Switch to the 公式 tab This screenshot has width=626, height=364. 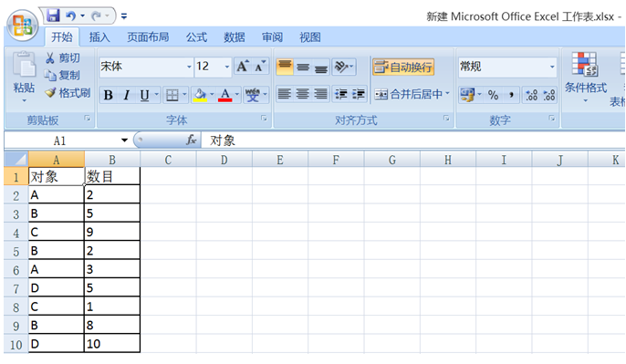pos(196,37)
